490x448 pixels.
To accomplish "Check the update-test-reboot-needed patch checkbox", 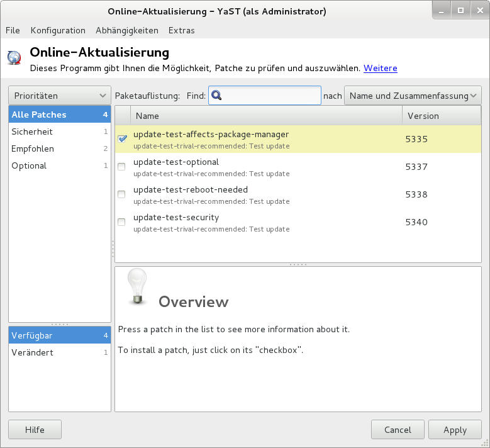I will tap(121, 194).
